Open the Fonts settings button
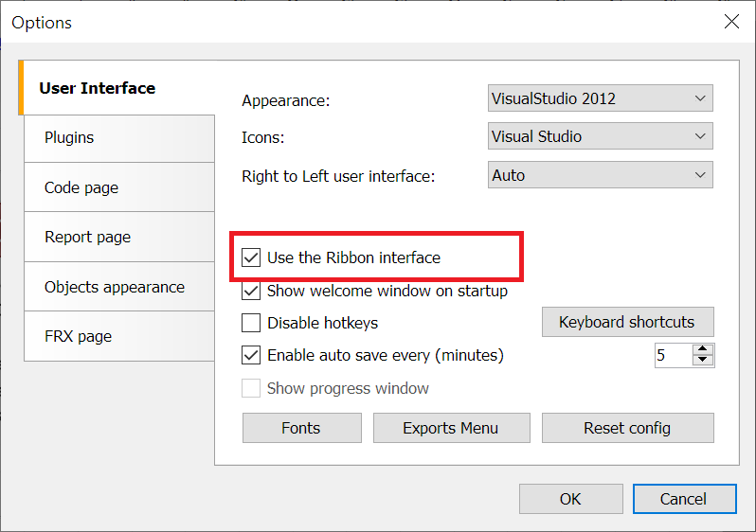 301,428
